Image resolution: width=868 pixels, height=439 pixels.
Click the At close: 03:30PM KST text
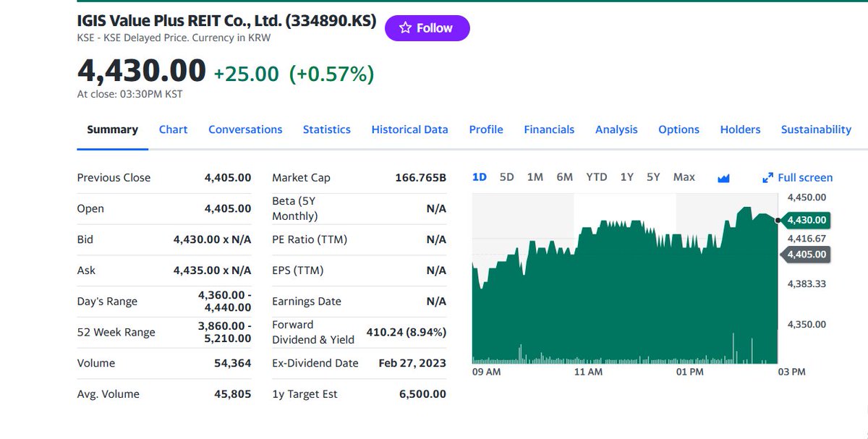click(x=129, y=94)
